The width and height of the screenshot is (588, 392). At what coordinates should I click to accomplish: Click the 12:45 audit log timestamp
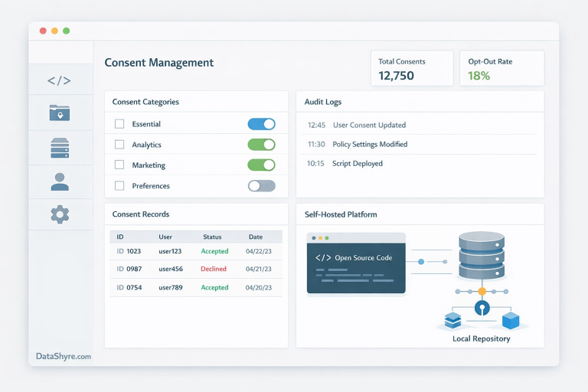(316, 125)
